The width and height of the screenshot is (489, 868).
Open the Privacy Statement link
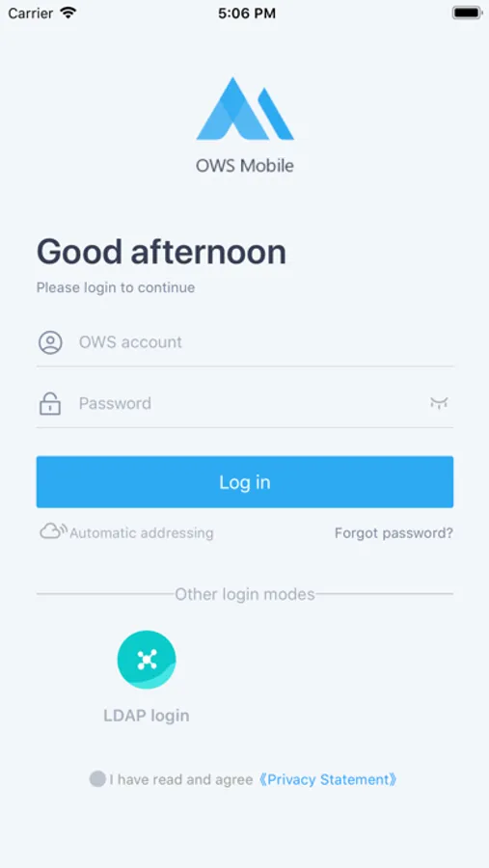[328, 779]
